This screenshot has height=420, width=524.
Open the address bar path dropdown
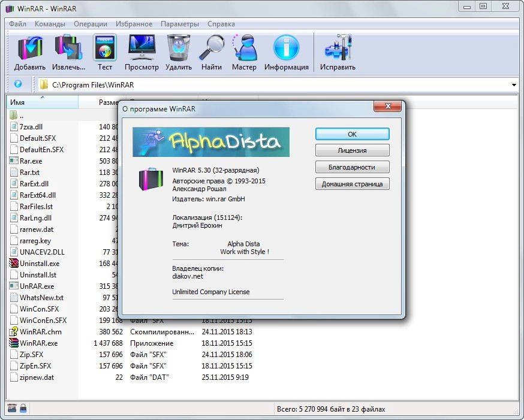[x=514, y=85]
